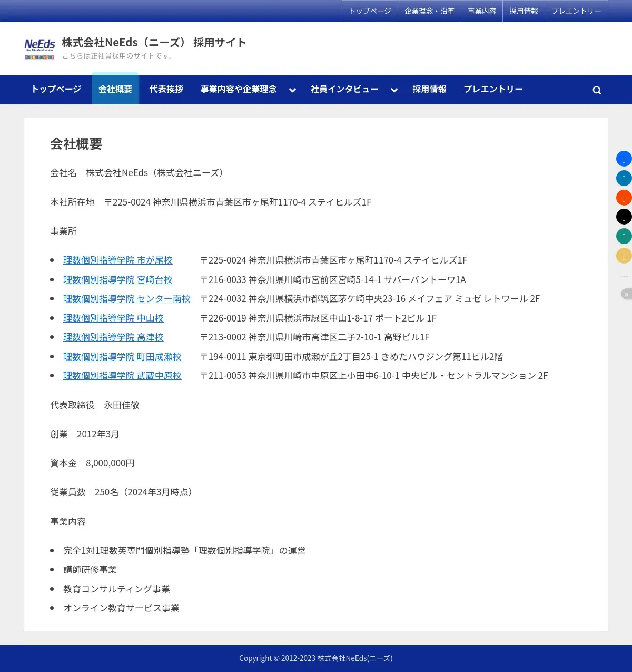
Task: Open the 理数個別指導学院 高津校 link
Action: coord(113,337)
